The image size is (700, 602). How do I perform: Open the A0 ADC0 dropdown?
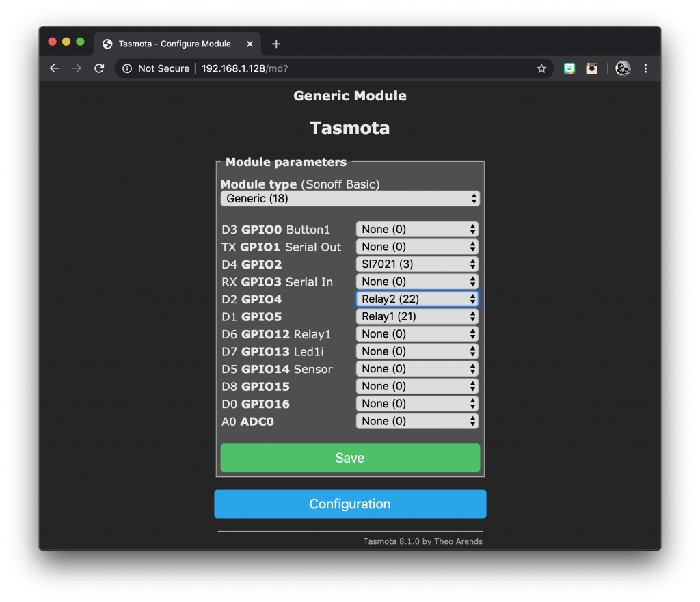coord(417,421)
